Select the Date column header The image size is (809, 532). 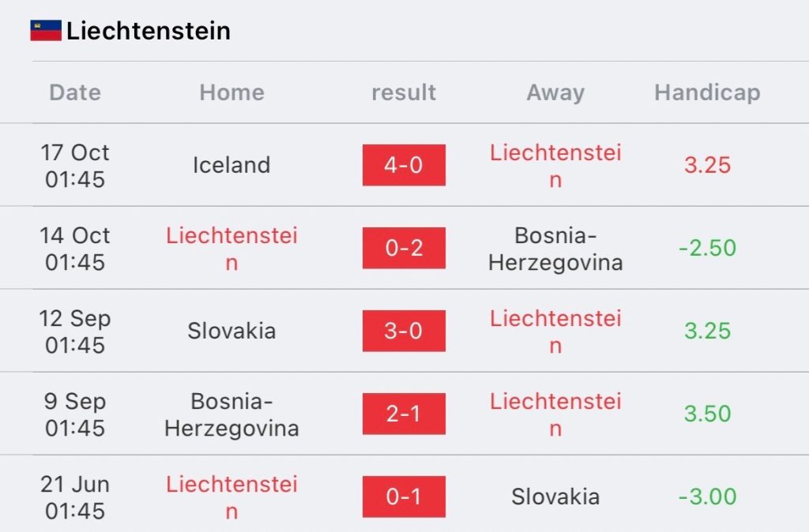coord(75,93)
